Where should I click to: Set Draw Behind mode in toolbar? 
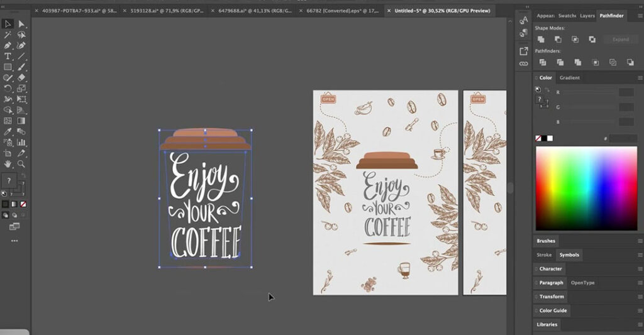(x=15, y=215)
